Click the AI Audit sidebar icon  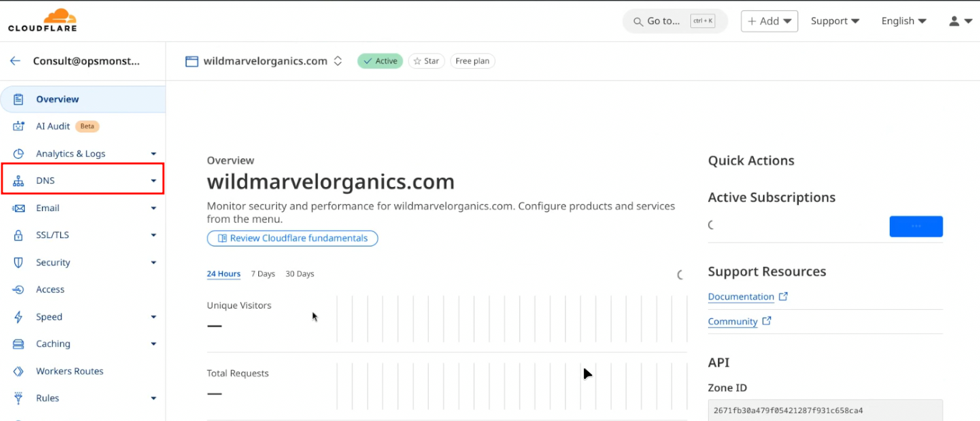coord(19,126)
